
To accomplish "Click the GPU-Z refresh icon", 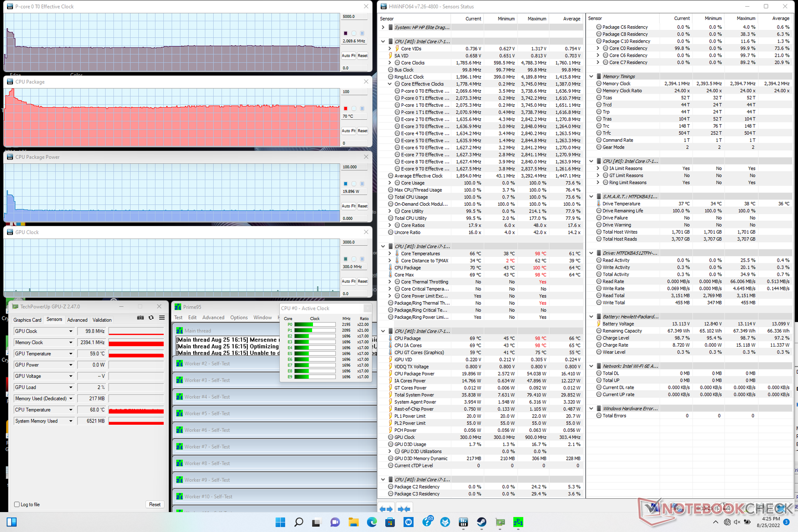I will coord(151,318).
